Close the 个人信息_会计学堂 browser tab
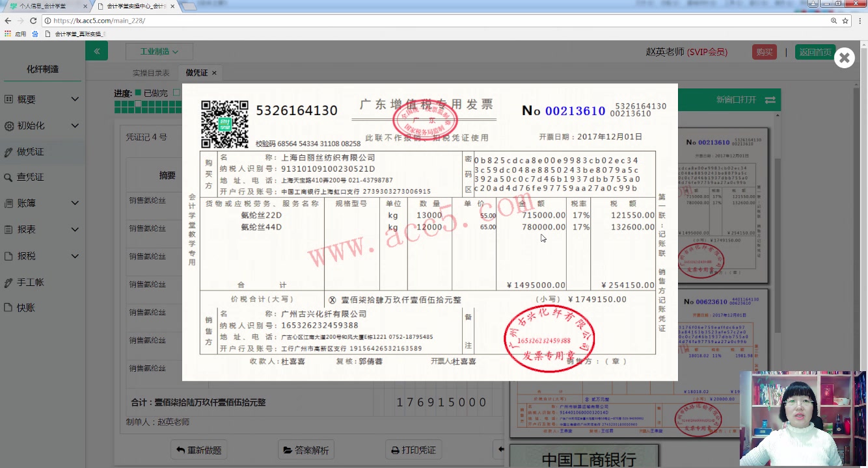This screenshot has width=868, height=468. point(85,6)
